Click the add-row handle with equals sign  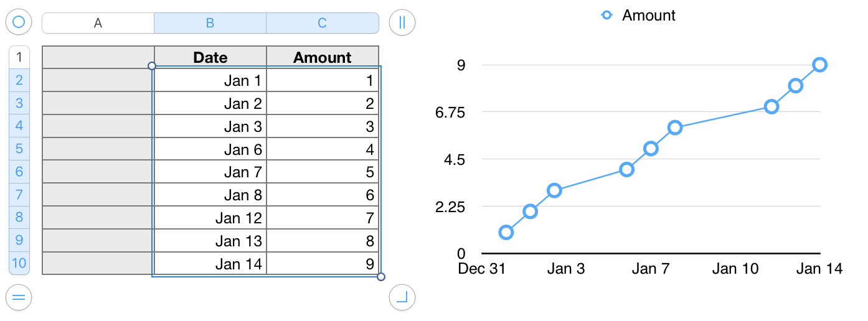pos(19,297)
